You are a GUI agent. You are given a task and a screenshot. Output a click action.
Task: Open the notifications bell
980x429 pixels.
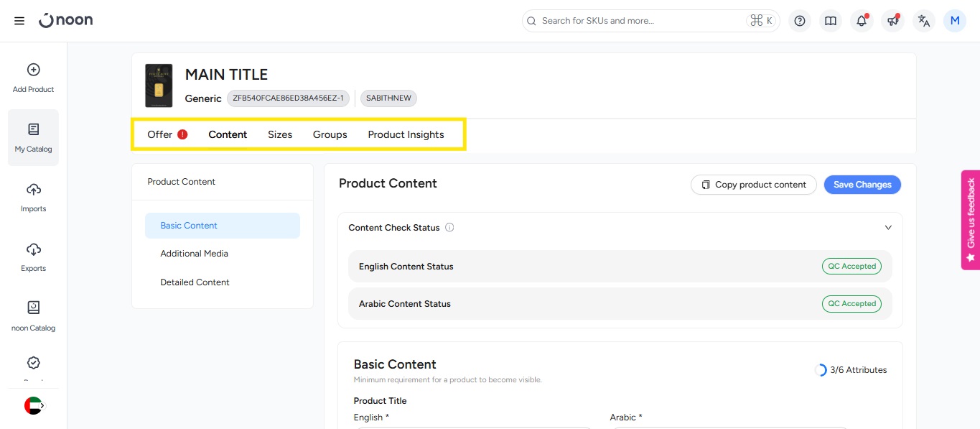pyautogui.click(x=862, y=21)
